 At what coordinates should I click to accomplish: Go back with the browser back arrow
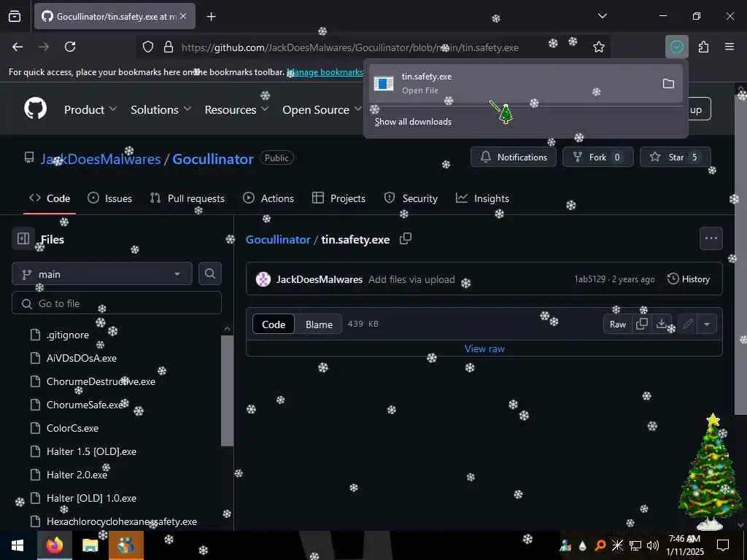[18, 47]
